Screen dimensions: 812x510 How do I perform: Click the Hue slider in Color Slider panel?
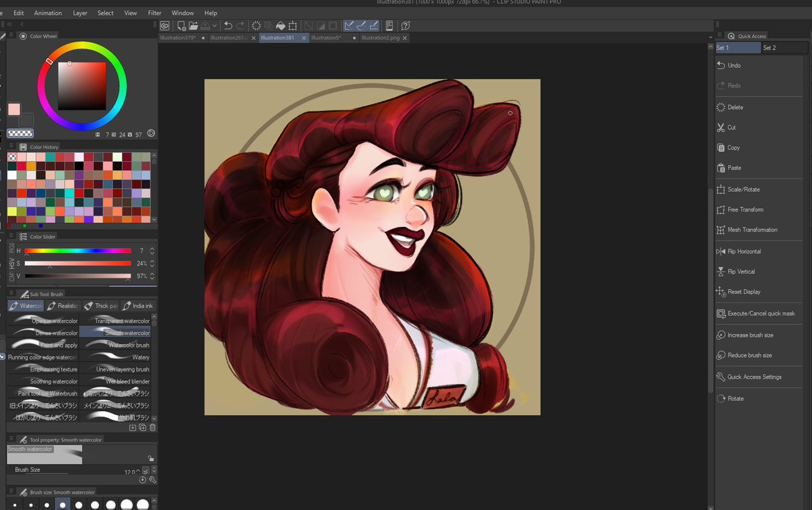click(78, 251)
